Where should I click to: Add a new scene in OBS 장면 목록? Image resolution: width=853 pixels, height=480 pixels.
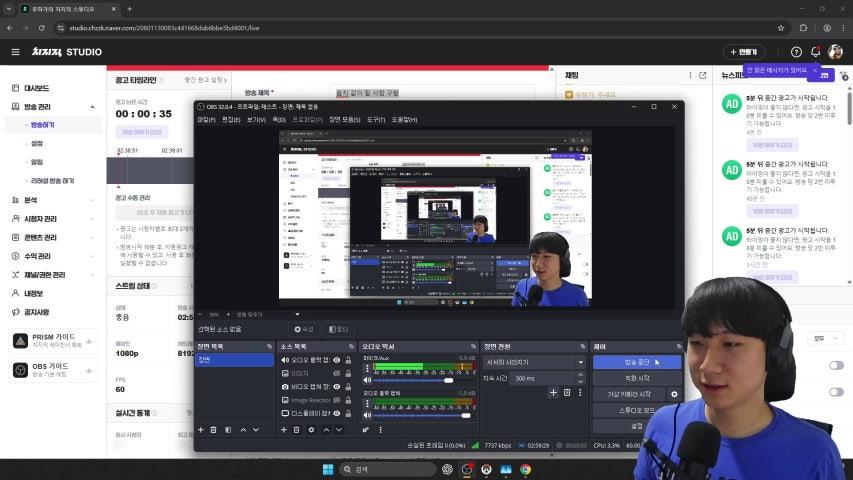[201, 430]
